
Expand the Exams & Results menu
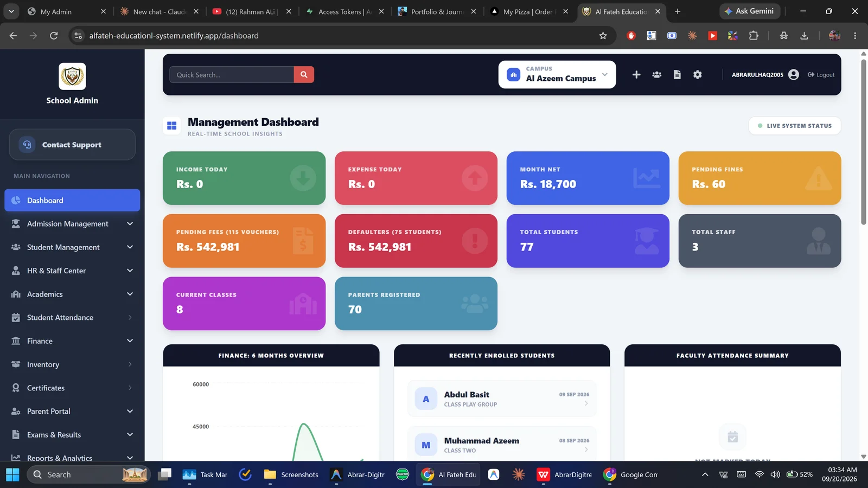(x=72, y=435)
